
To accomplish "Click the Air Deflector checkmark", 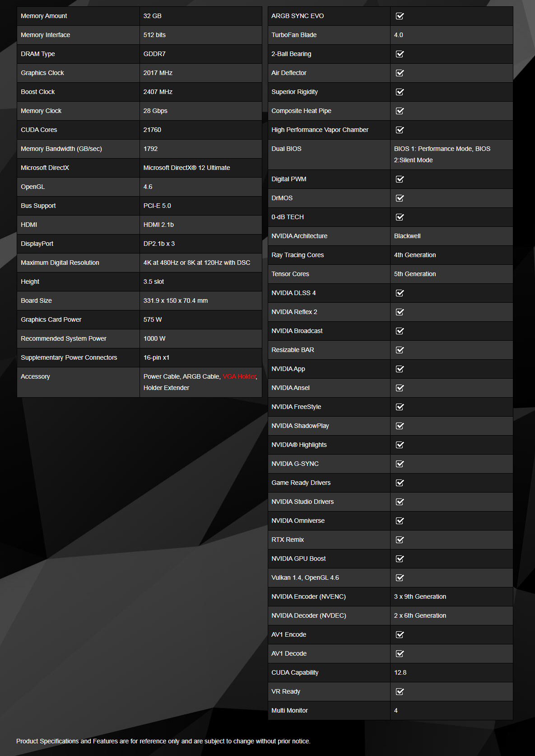I will click(400, 73).
